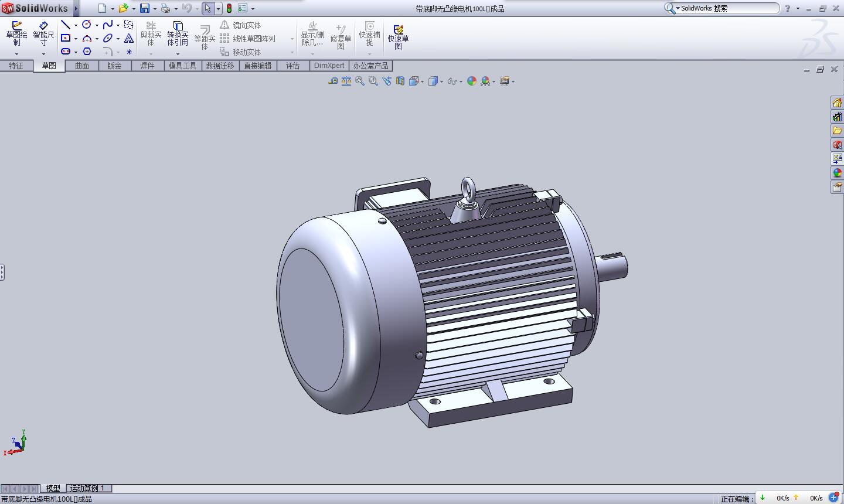Viewport: 844px width, 504px height.
Task: Open SolidWorks Resources home tab in task pane
Action: (837, 103)
